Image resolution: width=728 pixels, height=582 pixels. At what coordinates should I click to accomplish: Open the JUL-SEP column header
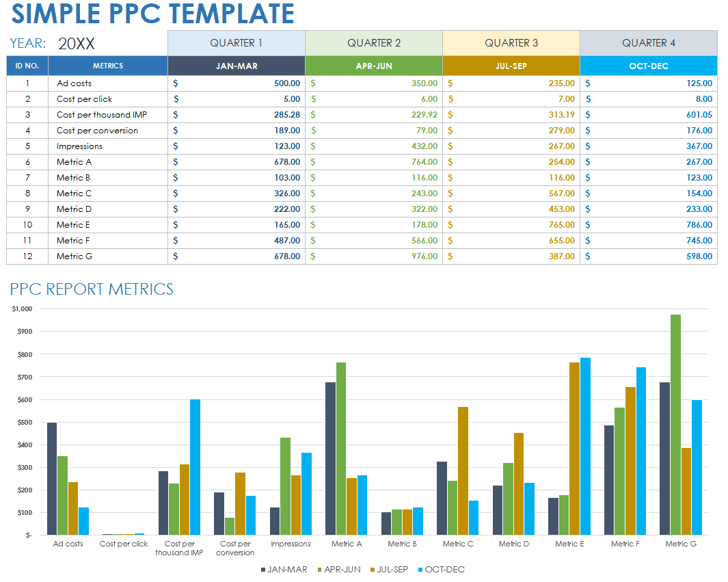(x=511, y=66)
